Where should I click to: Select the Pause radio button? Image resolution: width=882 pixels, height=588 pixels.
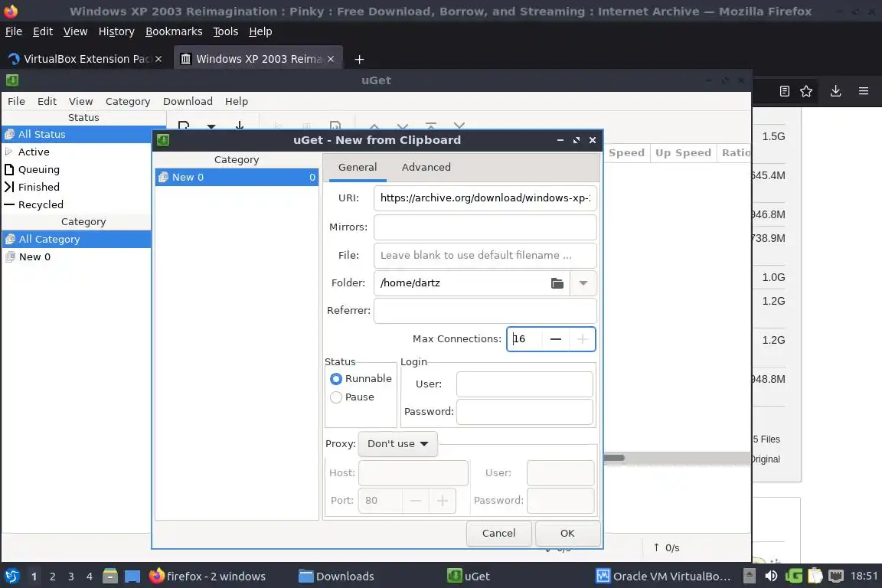(x=336, y=397)
